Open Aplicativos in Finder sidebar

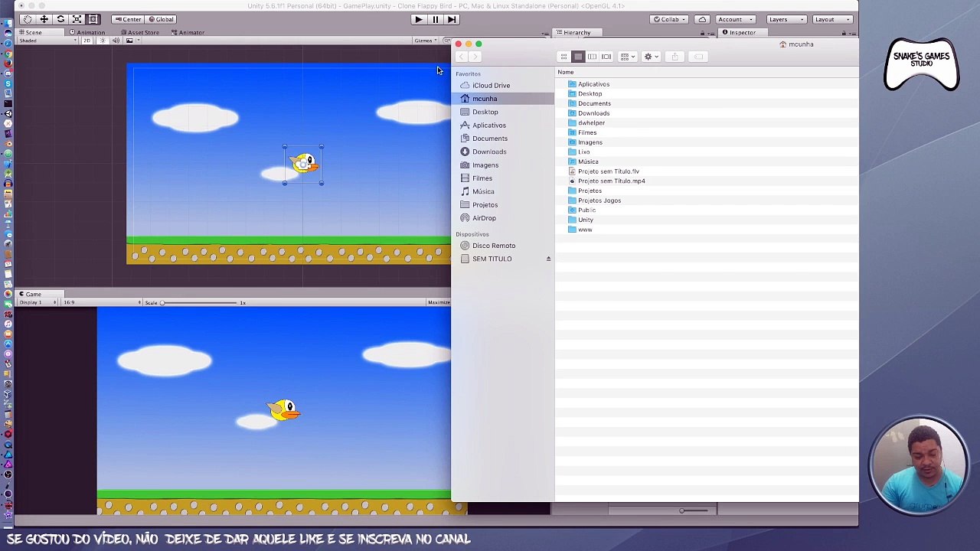tap(503, 126)
